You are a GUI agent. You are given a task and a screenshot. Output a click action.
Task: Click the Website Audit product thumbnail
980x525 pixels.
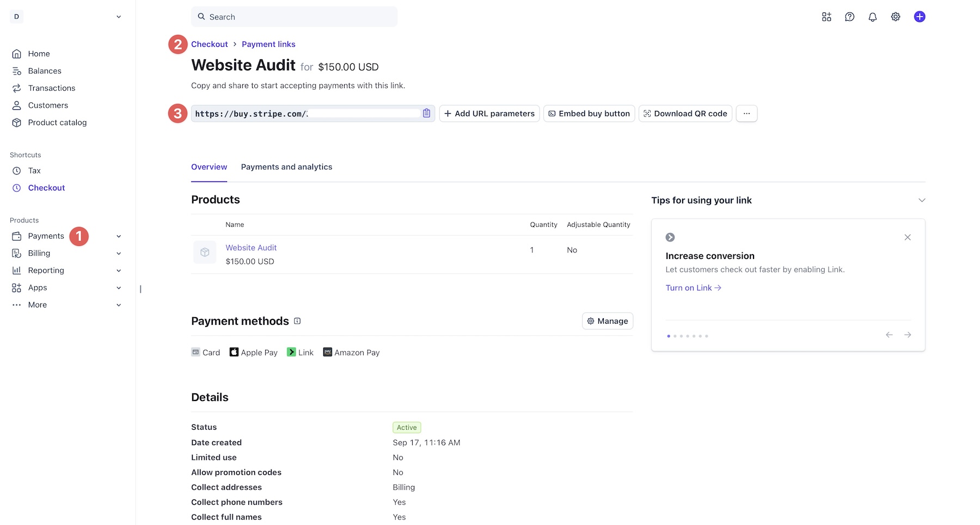(x=205, y=252)
